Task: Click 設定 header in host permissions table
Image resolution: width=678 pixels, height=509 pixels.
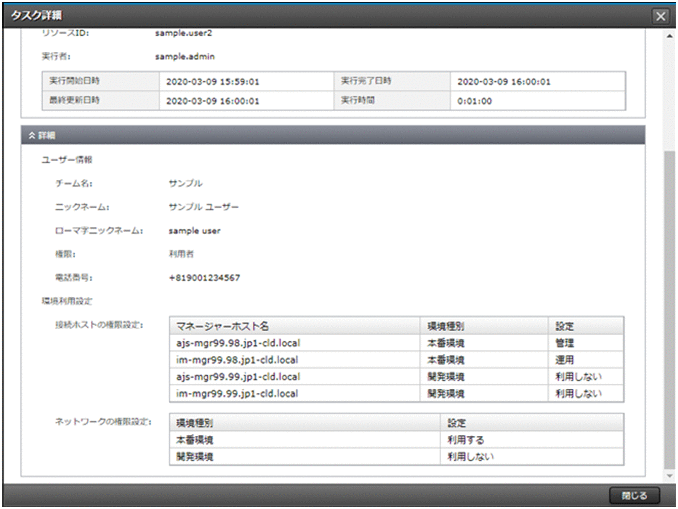Action: coord(566,326)
